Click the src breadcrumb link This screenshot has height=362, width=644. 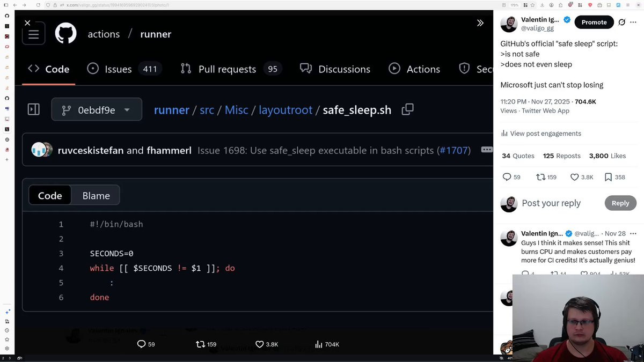(x=207, y=110)
